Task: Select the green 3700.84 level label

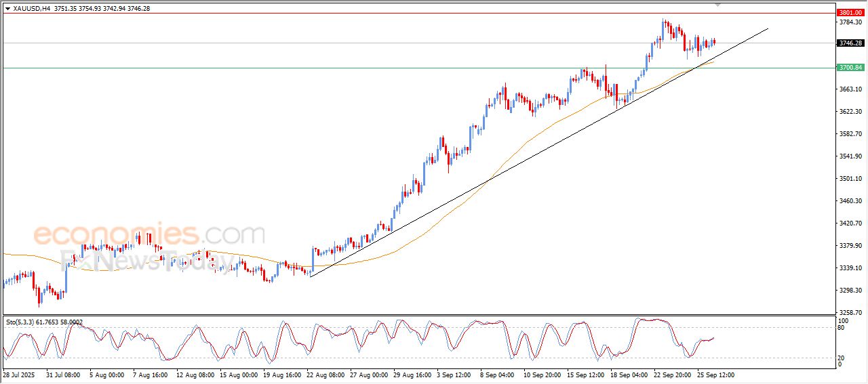Action: (850, 68)
